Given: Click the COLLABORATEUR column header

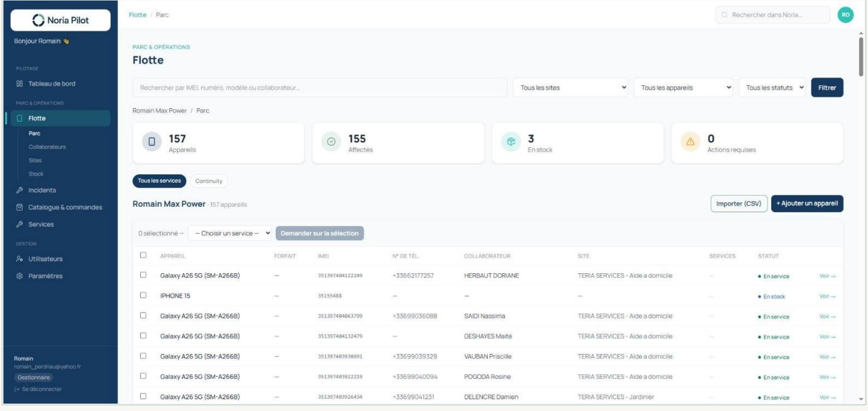Looking at the screenshot, I should [487, 256].
